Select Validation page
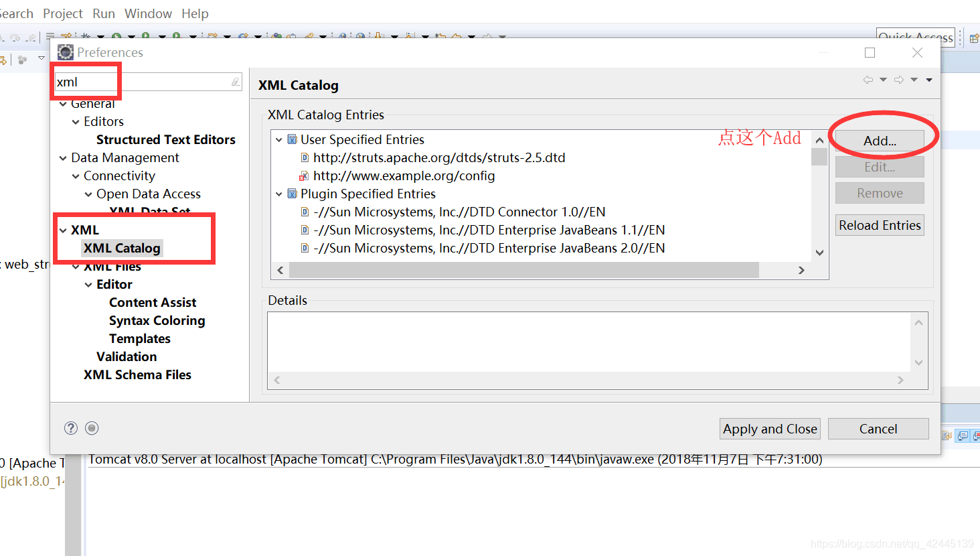This screenshot has height=556, width=980. coord(127,356)
